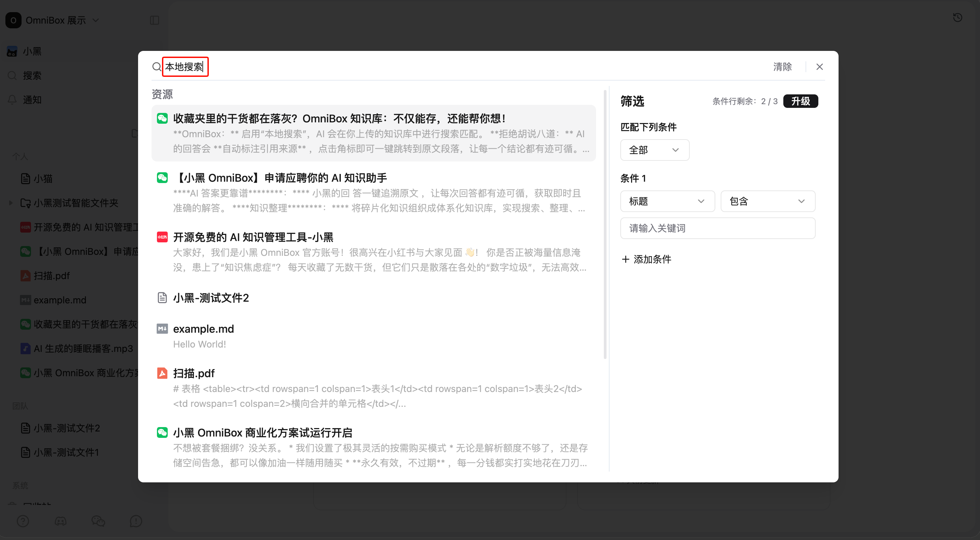Image resolution: width=980 pixels, height=540 pixels.
Task: Click the document icon beside 小猫
Action: tap(26, 179)
